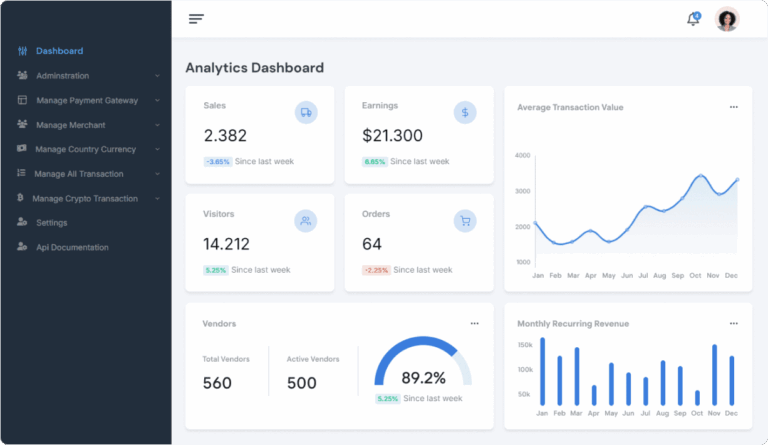The width and height of the screenshot is (768, 445).
Task: Click the Earnings dollar icon
Action: pyautogui.click(x=465, y=112)
